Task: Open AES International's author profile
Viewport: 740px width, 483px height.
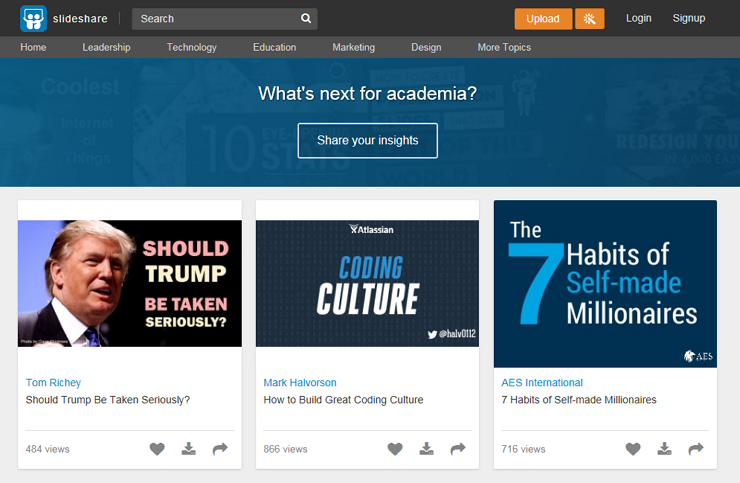Action: 542,382
